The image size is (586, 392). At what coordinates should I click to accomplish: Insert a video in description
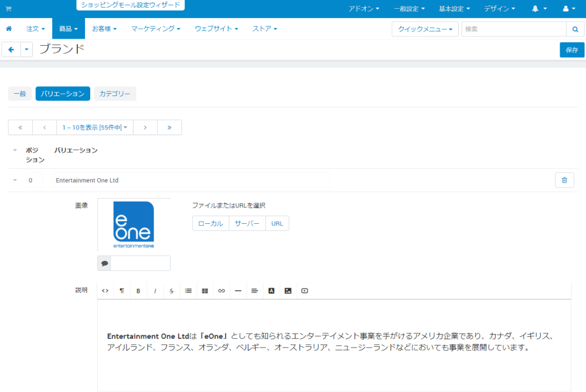point(305,291)
